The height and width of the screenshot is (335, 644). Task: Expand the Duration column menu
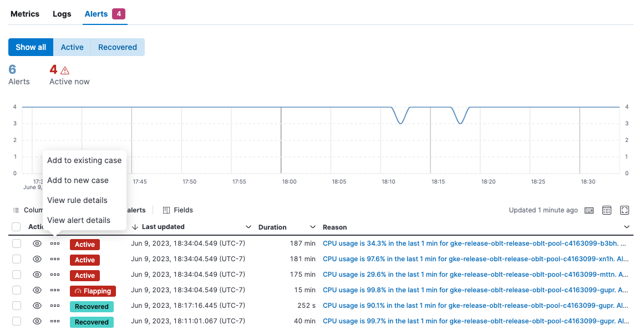click(313, 227)
